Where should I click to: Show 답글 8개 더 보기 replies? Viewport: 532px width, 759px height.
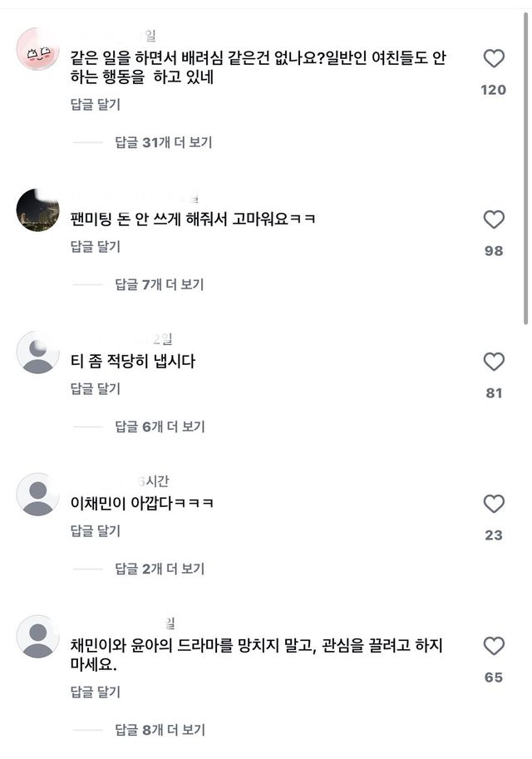point(160,730)
